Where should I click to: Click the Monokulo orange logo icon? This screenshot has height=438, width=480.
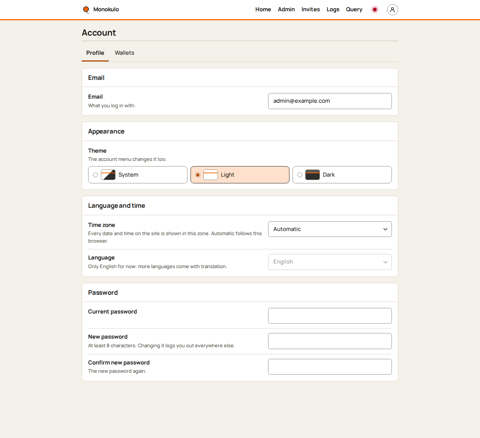point(86,9)
